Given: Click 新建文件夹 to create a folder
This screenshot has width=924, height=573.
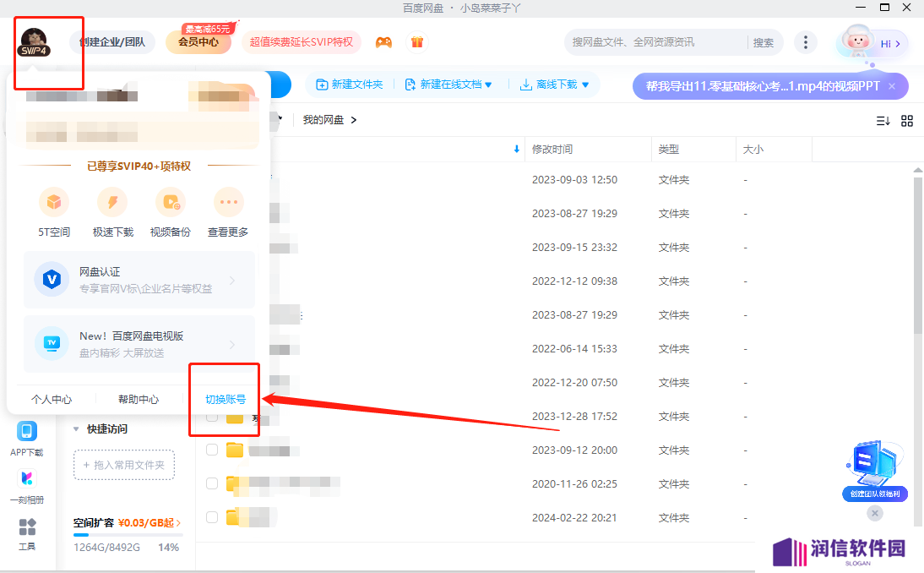Looking at the screenshot, I should pyautogui.click(x=350, y=85).
